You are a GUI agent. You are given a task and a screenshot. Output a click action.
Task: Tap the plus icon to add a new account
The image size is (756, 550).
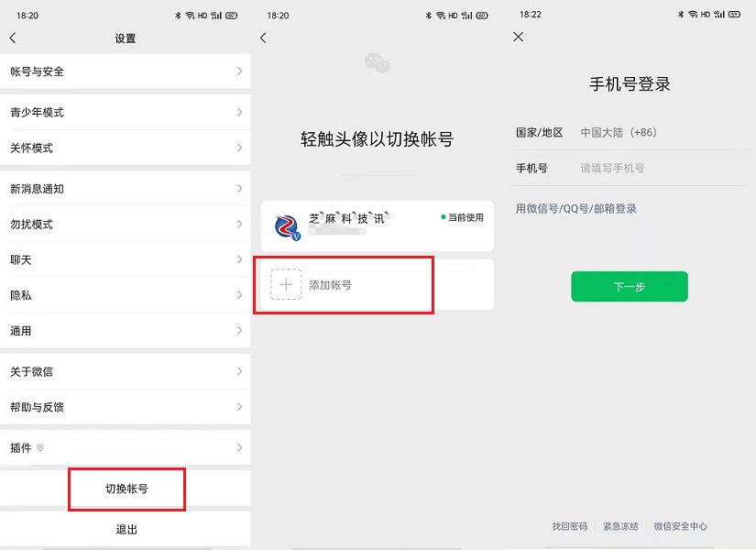point(286,285)
